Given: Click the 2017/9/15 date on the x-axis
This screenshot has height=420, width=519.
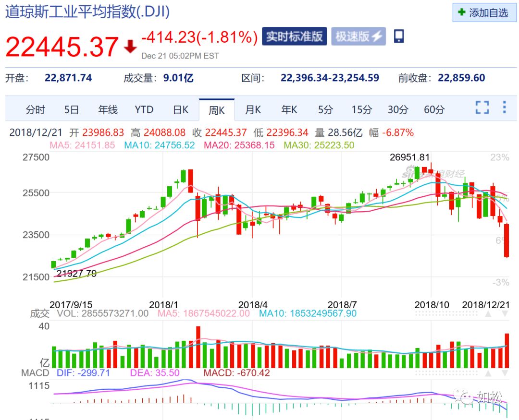Looking at the screenshot, I should 71,305.
